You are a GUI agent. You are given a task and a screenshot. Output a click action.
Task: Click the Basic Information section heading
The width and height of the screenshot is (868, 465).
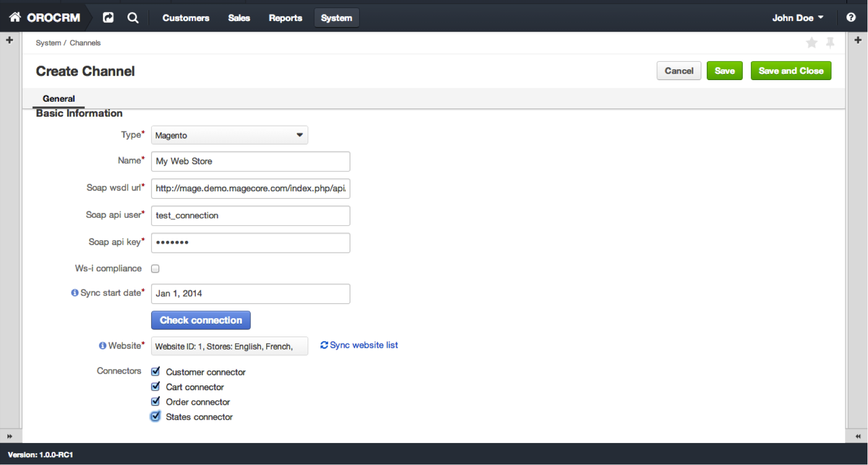(x=79, y=113)
